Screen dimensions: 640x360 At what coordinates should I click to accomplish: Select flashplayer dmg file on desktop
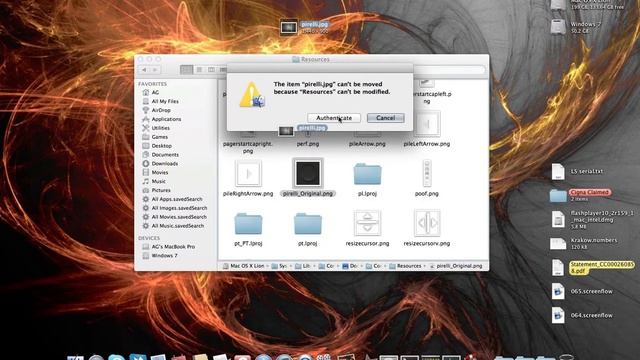click(558, 220)
